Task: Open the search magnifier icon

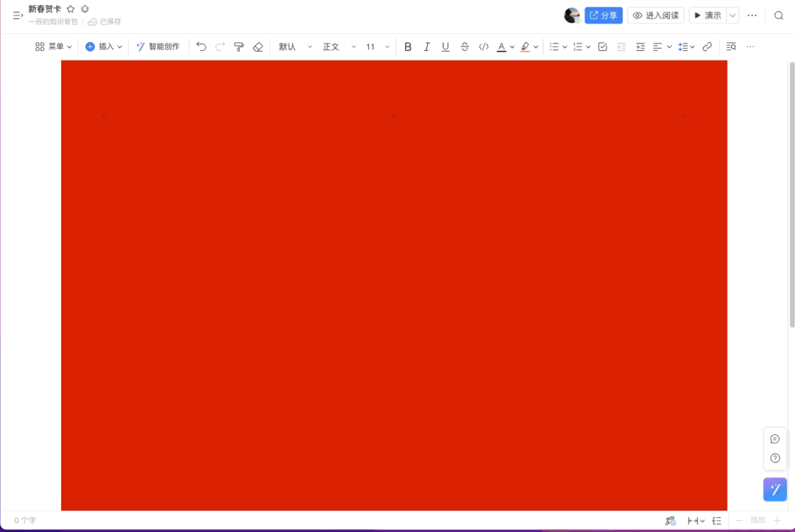Action: click(x=779, y=15)
